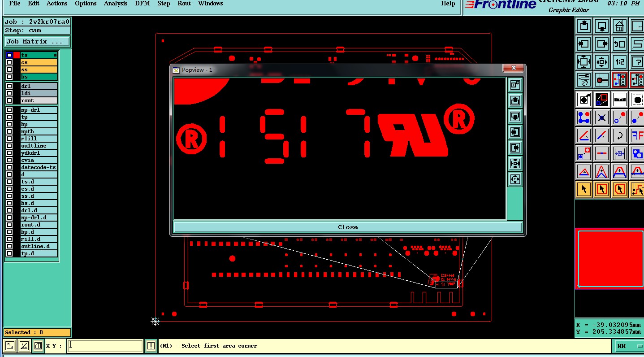Toggle display checkbox for layer datecode-ts
Viewport: 644px width, 357px height.
coord(9,167)
